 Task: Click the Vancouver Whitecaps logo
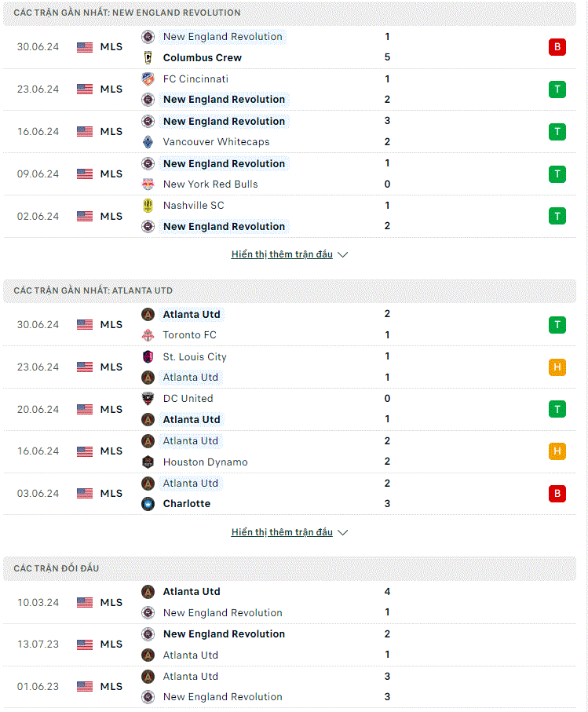click(148, 142)
